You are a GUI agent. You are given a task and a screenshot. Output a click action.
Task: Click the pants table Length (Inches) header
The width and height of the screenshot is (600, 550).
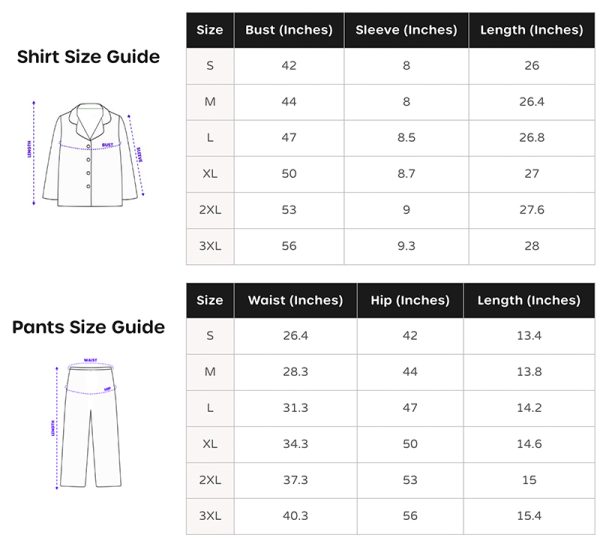point(529,300)
